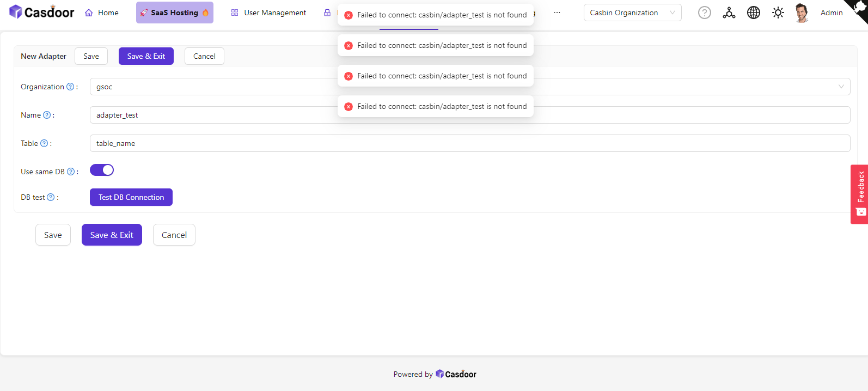Go to the Home page
The height and width of the screenshot is (391, 868).
tap(102, 13)
